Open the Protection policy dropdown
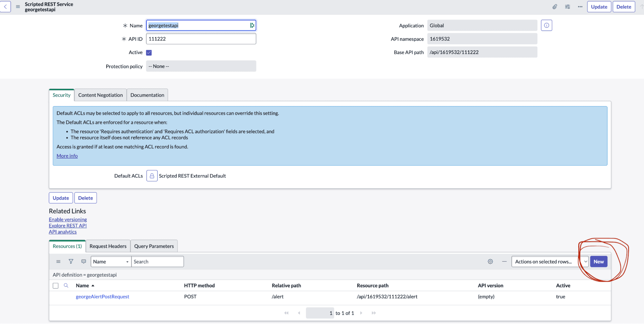Image resolution: width=644 pixels, height=324 pixels. pos(201,66)
